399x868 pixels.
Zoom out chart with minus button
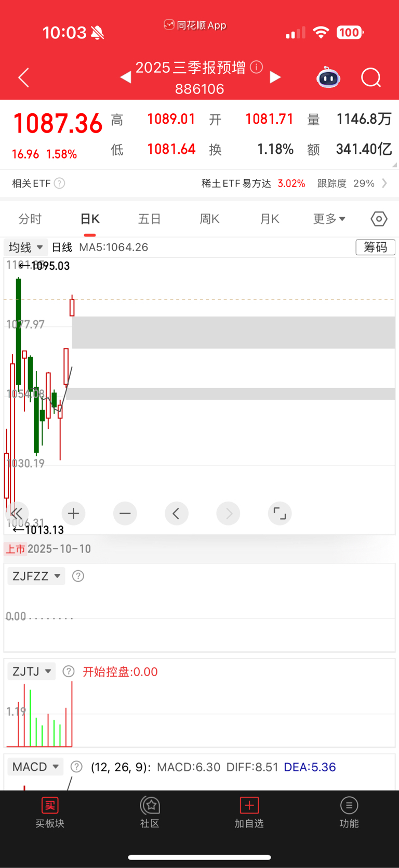[125, 514]
